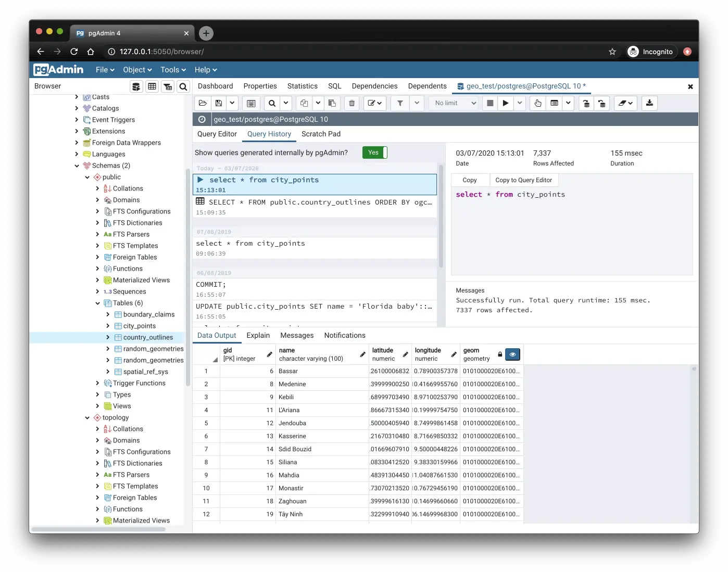This screenshot has width=728, height=572.
Task: Click the Copy button in query history
Action: point(470,180)
